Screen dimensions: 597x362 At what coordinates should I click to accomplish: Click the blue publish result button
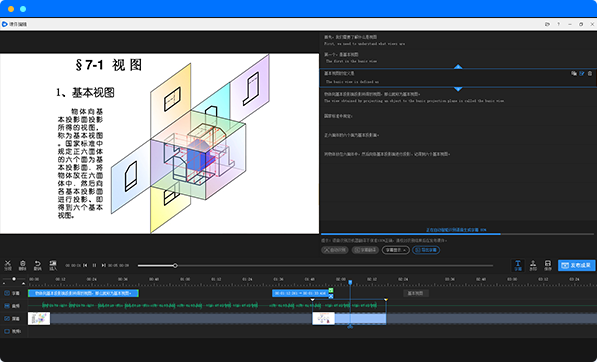[x=576, y=265]
